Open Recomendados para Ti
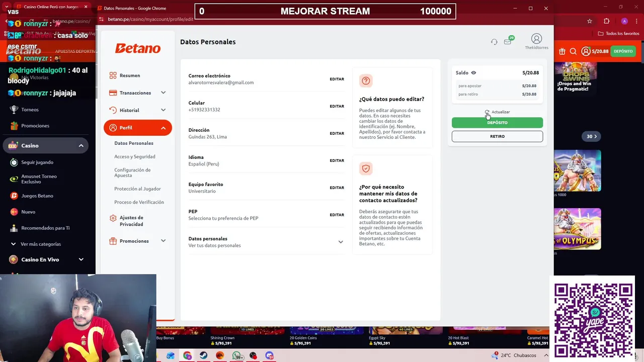Viewport: 644px width, 362px height. click(45, 228)
